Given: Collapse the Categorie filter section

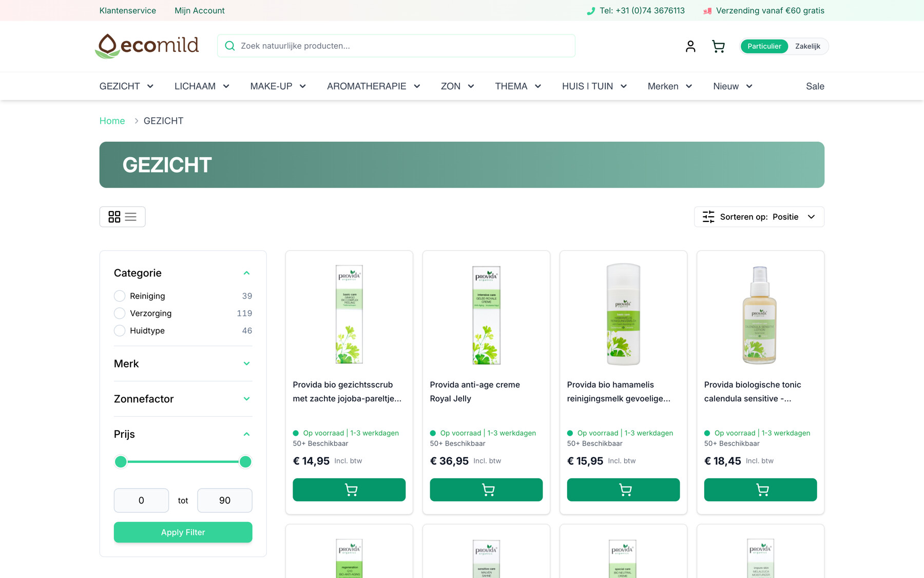Looking at the screenshot, I should (246, 273).
